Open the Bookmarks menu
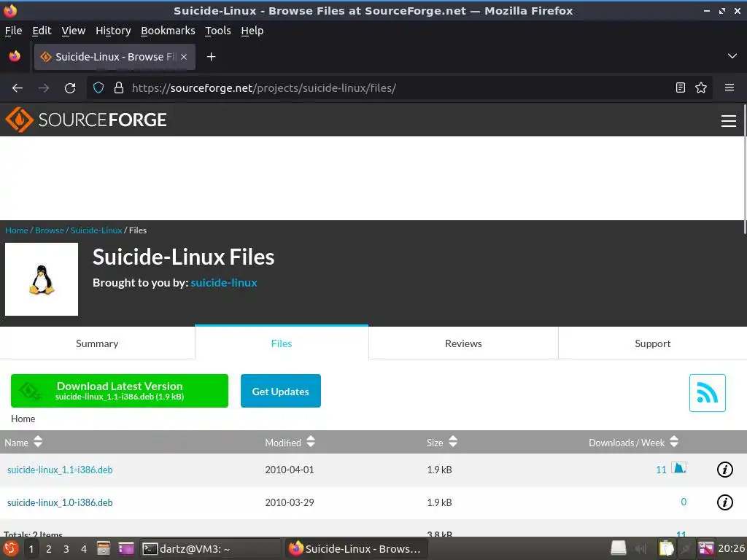 coord(168,31)
